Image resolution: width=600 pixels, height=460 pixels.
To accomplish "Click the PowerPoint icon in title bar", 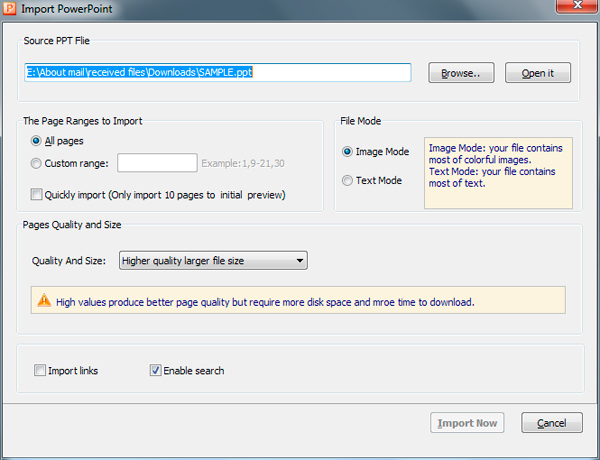I will click(x=9, y=8).
